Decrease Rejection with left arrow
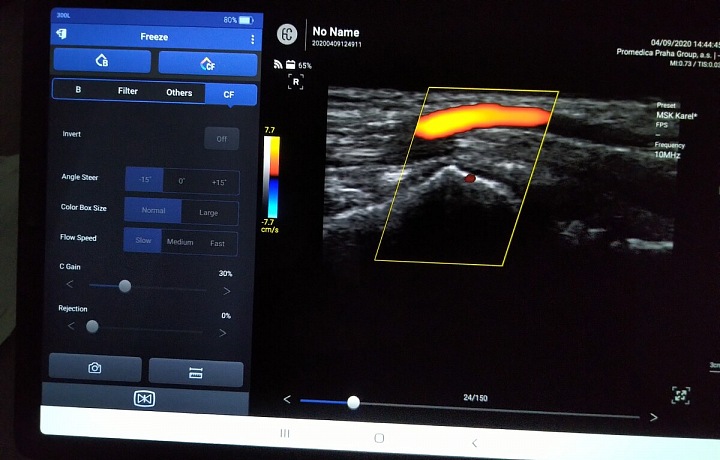Viewport: 720px width, 460px height. 70,326
